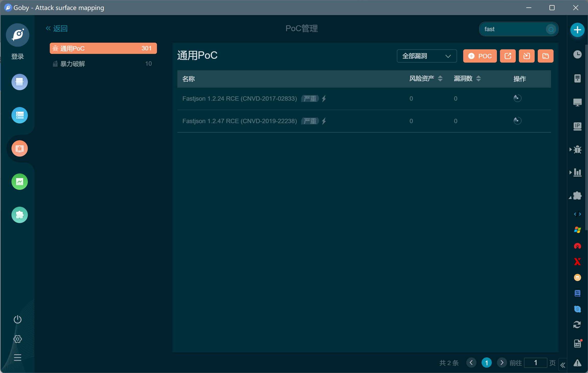The height and width of the screenshot is (373, 588).
Task: Select page 1 in pagination
Action: (x=487, y=363)
